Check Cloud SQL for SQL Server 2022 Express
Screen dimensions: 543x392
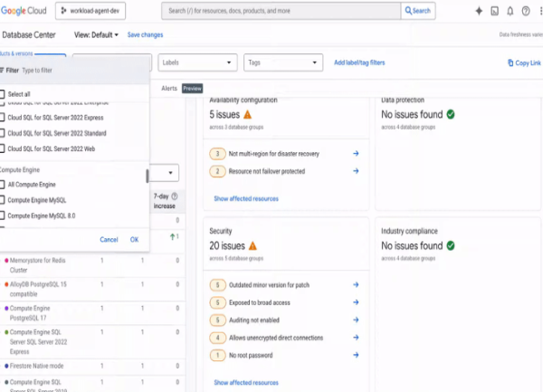coord(2,118)
